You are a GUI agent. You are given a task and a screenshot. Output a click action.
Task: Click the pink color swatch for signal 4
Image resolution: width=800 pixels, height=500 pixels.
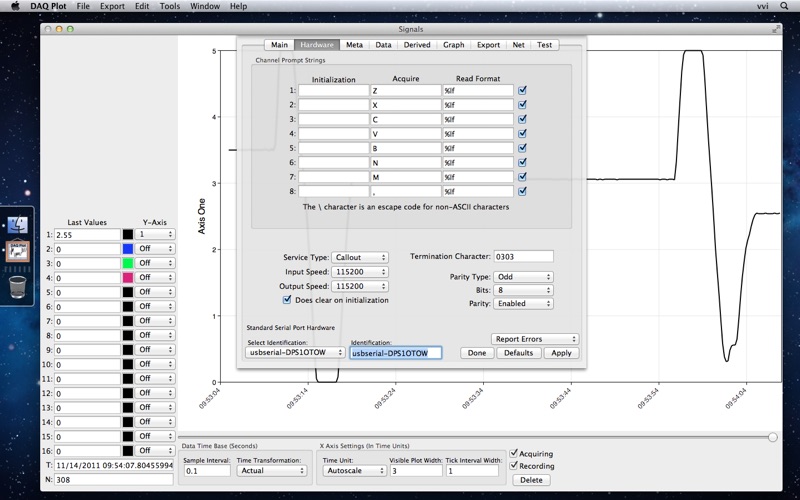click(x=128, y=278)
